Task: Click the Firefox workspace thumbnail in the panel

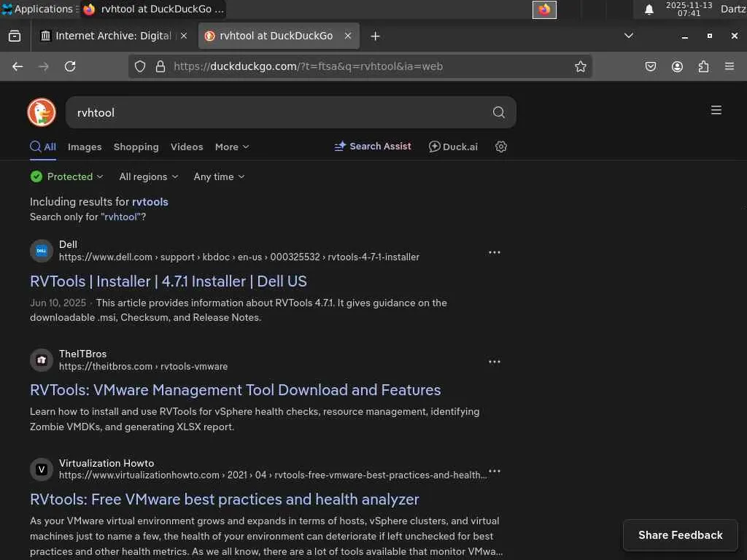Action: [x=544, y=9]
